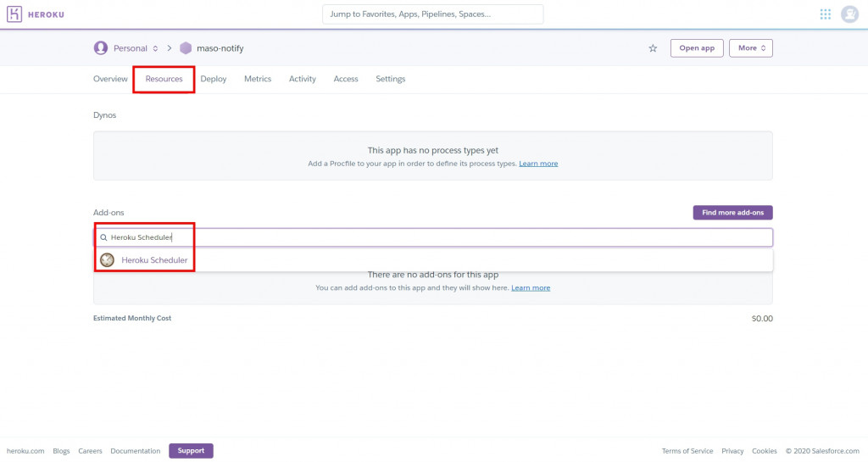Open the Activity tab
This screenshot has width=868, height=462.
coord(303,79)
